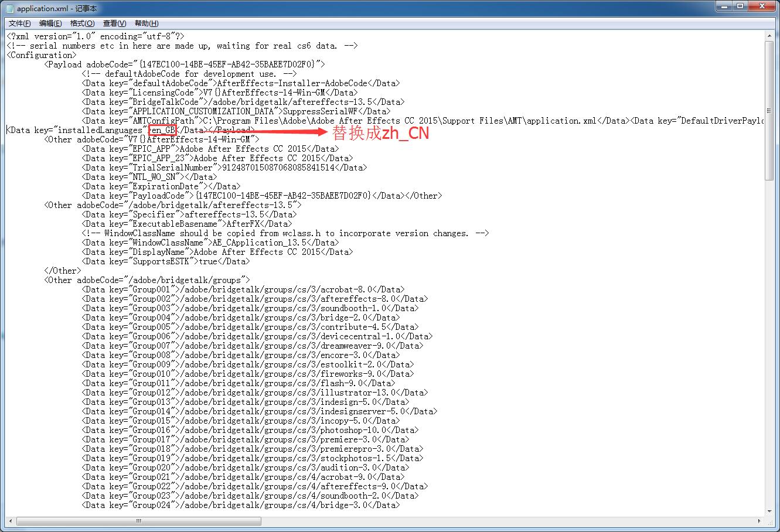
Task: Click the bridgetalk/groups adobeCode line
Action: [147, 280]
